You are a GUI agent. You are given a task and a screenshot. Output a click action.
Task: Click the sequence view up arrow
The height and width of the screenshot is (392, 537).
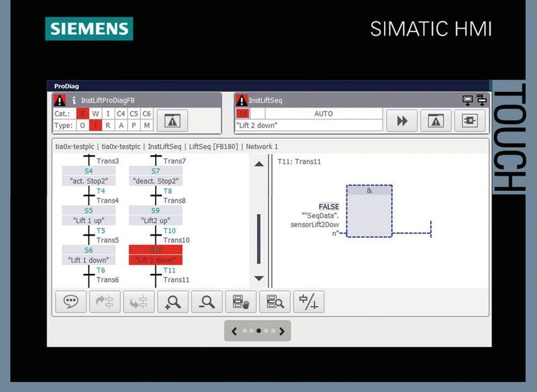click(x=259, y=164)
